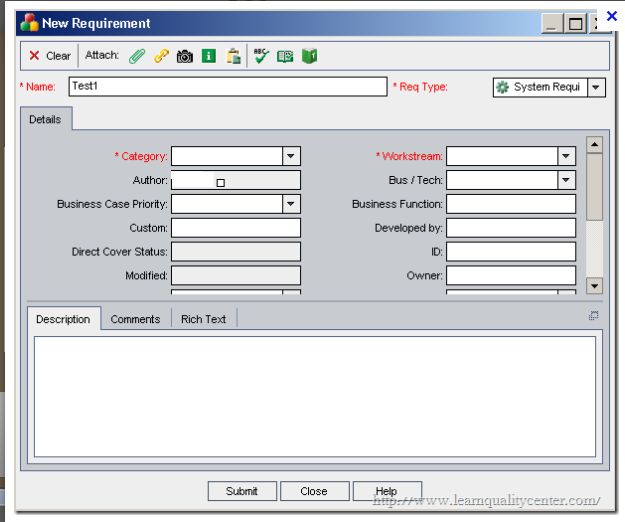Image resolution: width=625 pixels, height=522 pixels.
Task: Open the Req Type dropdown
Action: pyautogui.click(x=596, y=87)
